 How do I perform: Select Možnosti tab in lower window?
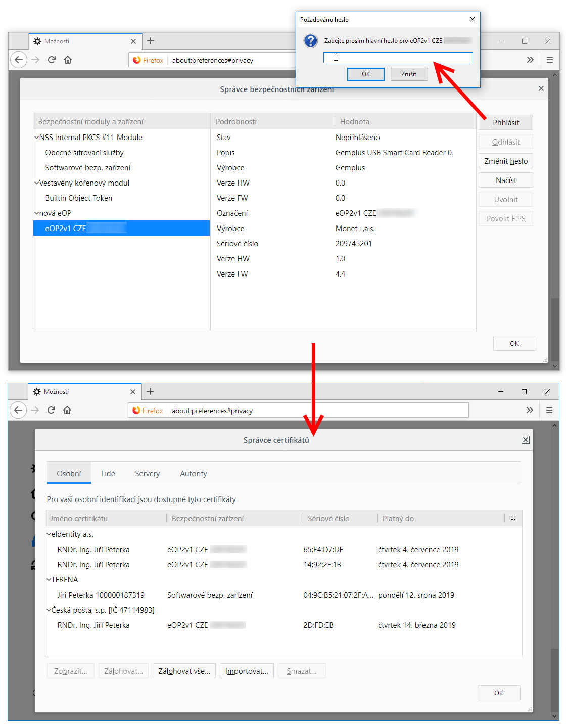(x=84, y=392)
